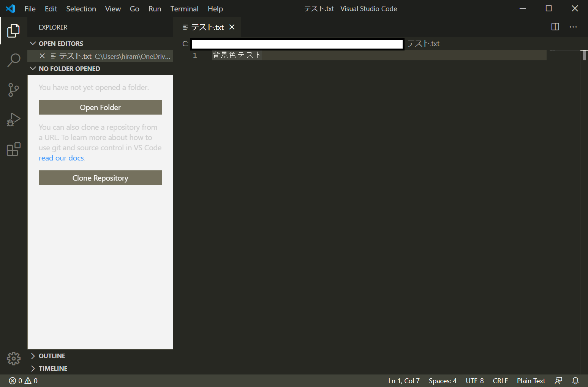Click the Clone Repository button
Viewport: 588px width, 387px height.
[x=100, y=178]
